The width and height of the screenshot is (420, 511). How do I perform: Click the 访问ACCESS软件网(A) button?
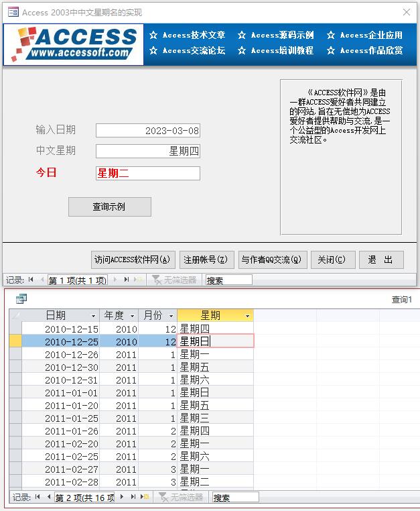coord(133,260)
